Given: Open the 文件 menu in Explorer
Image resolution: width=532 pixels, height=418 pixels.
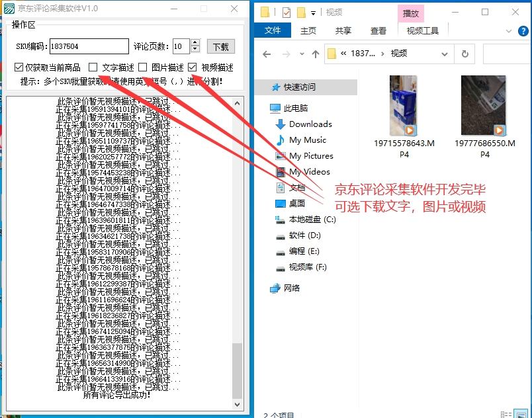Looking at the screenshot, I should [x=273, y=30].
